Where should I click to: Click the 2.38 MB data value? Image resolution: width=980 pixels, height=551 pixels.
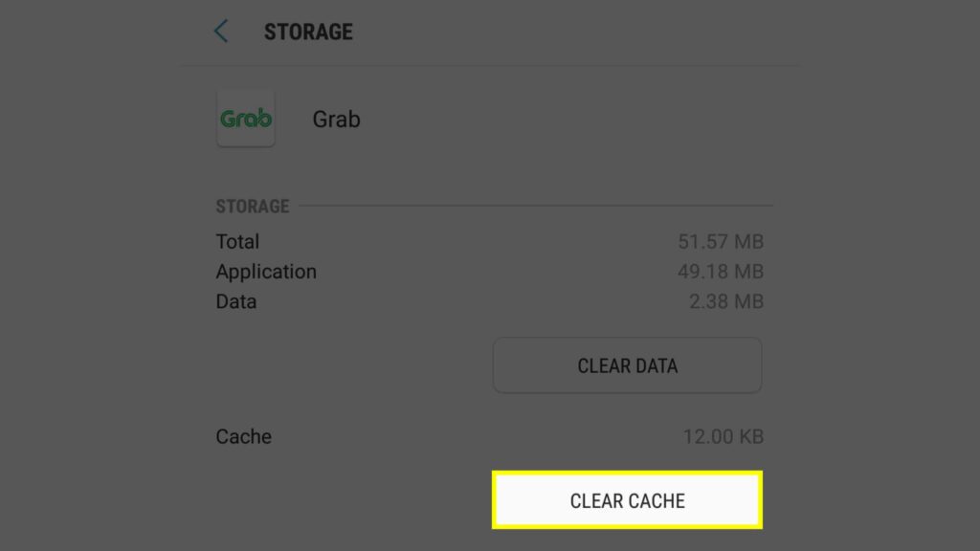coord(725,301)
